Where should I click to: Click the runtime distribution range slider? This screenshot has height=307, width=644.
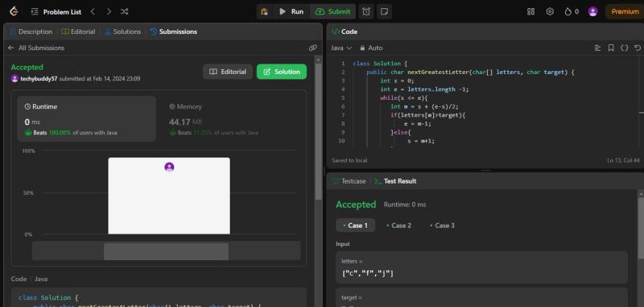(166, 251)
